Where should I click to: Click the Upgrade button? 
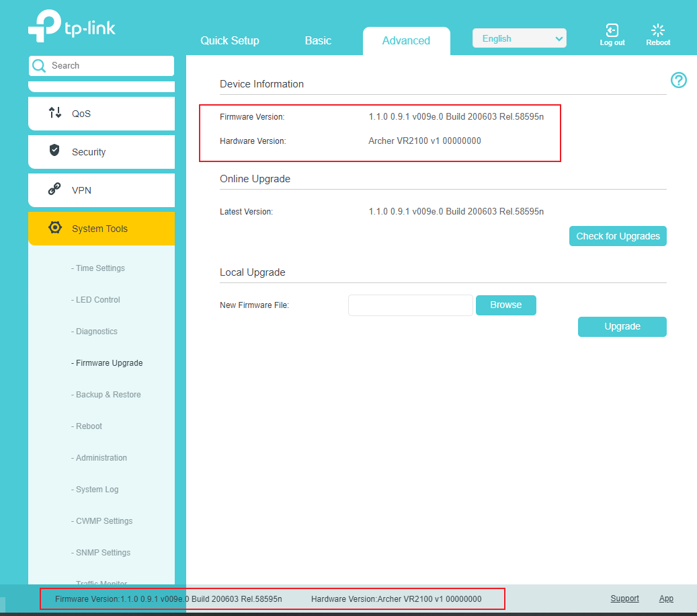pos(622,326)
